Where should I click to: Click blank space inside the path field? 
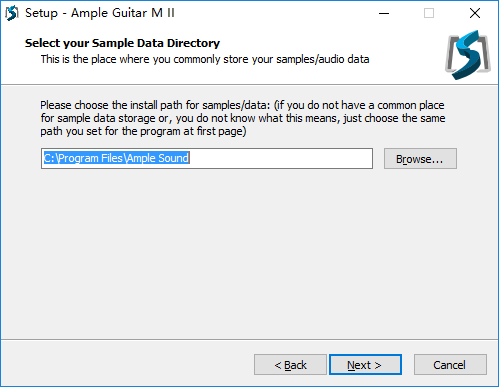280,159
